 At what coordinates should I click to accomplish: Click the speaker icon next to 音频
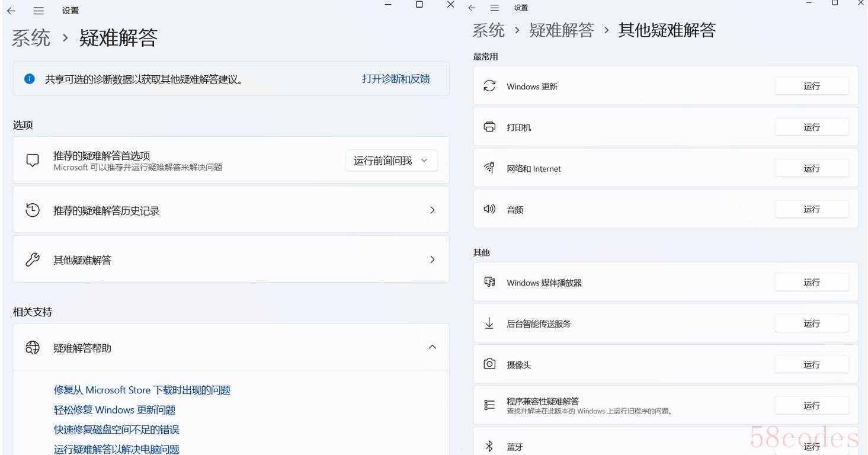[x=489, y=209]
